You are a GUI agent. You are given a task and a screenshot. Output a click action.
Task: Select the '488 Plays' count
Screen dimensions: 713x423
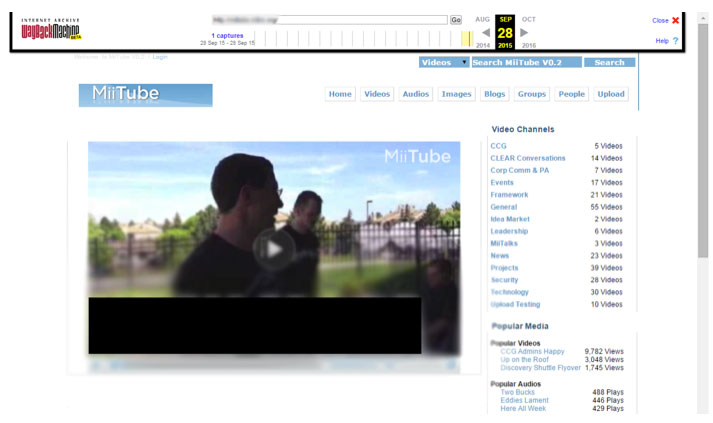pos(608,392)
